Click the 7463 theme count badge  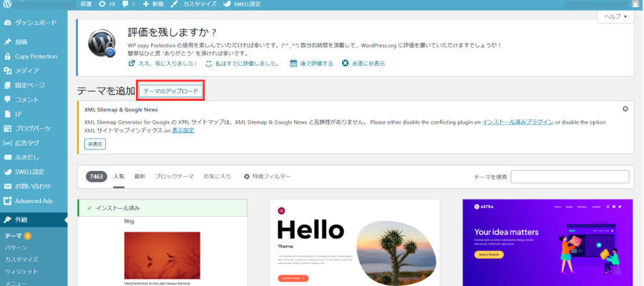97,177
